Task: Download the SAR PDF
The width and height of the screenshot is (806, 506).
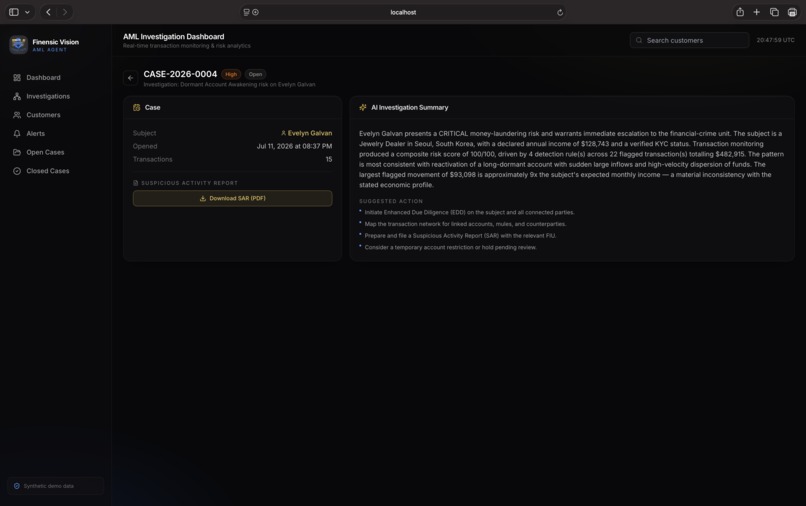Action: [232, 198]
